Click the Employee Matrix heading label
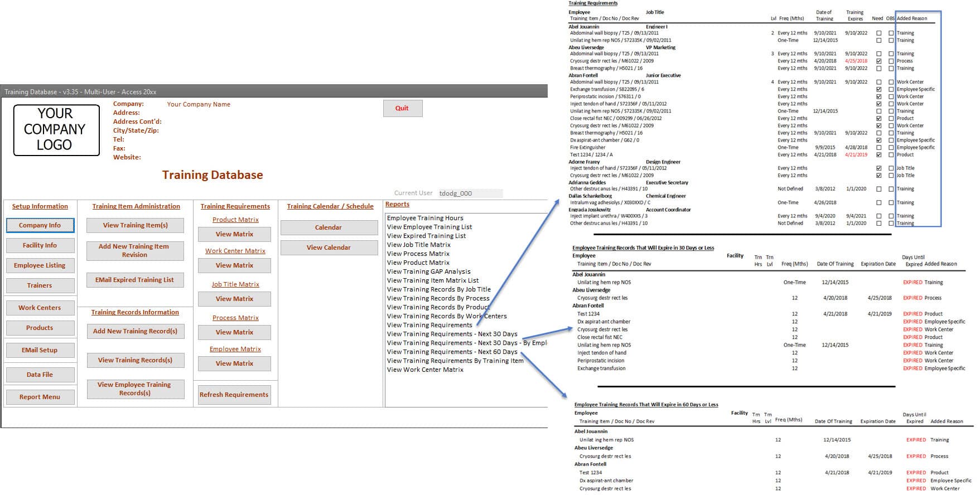 click(235, 349)
